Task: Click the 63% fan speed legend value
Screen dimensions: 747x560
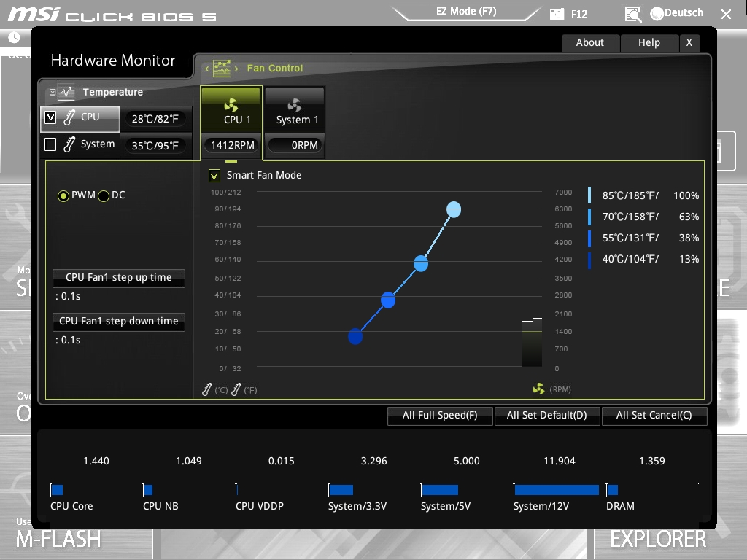Action: click(x=689, y=217)
